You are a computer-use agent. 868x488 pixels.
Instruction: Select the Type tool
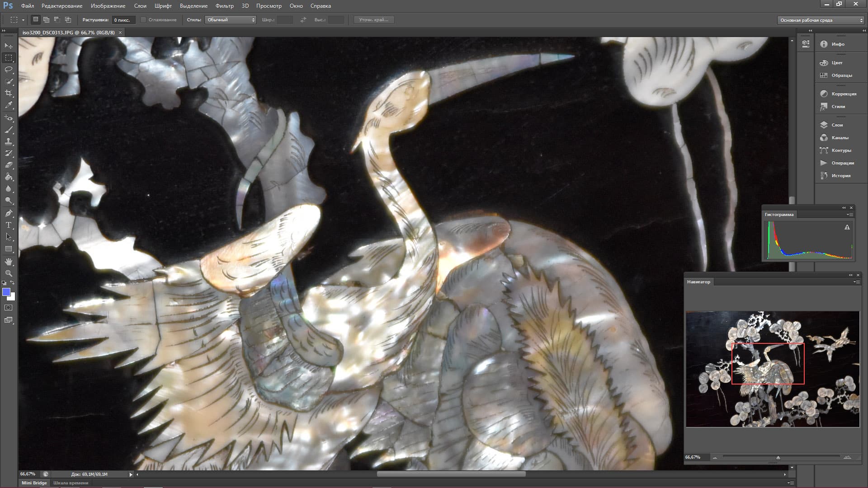(x=9, y=225)
